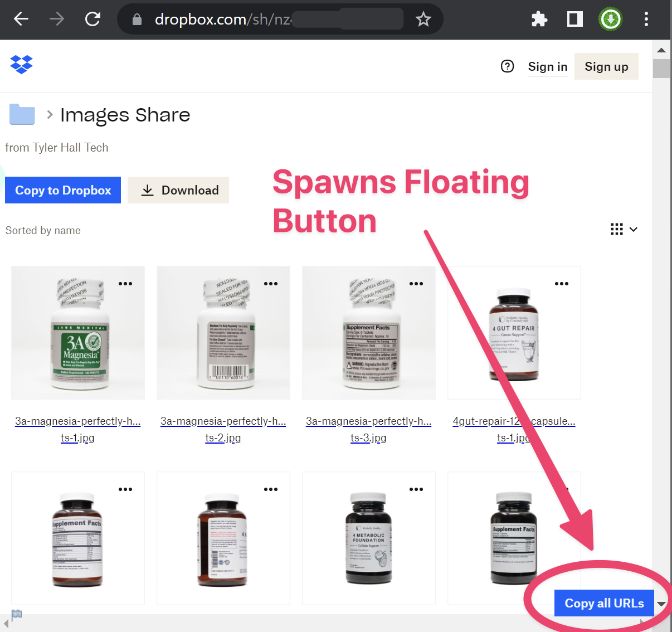Click the vertical scrollbar thumb
The width and height of the screenshot is (672, 632).
click(x=661, y=69)
